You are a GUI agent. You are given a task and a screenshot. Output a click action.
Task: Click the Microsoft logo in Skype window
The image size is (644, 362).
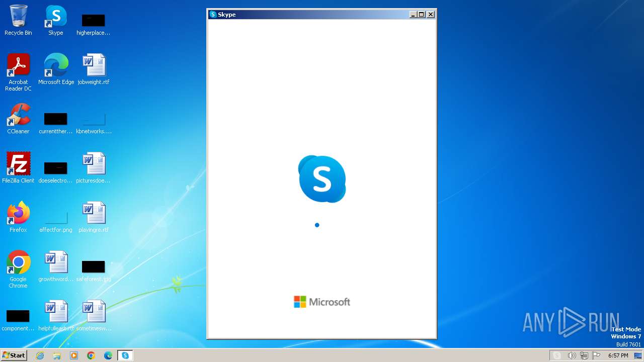[x=322, y=302]
